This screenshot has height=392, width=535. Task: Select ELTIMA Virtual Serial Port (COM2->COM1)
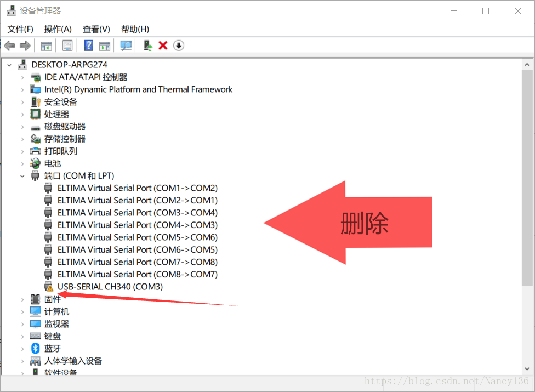tap(138, 200)
